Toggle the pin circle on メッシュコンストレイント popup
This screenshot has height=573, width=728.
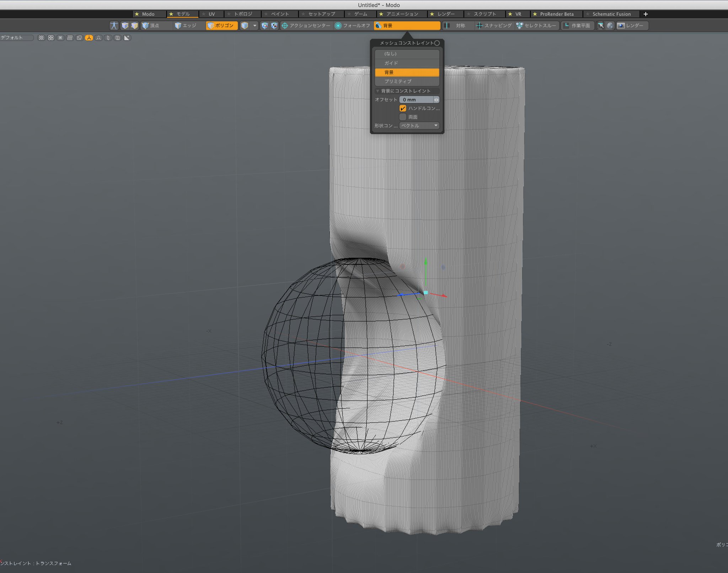click(437, 43)
